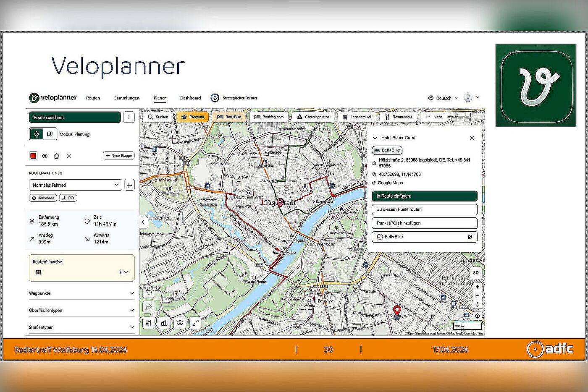The width and height of the screenshot is (588, 392).
Task: Click the tunnel hint icon in Routenhinweise
Action: tap(38, 272)
